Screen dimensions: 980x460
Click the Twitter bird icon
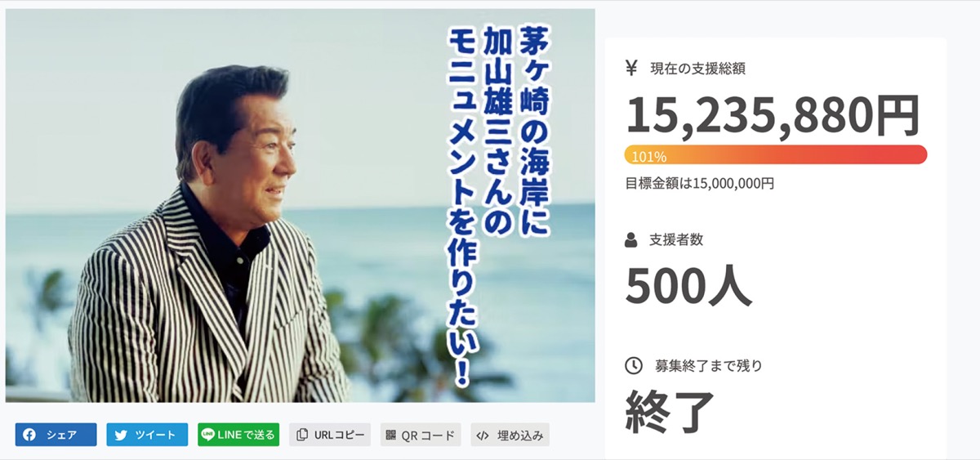121,435
